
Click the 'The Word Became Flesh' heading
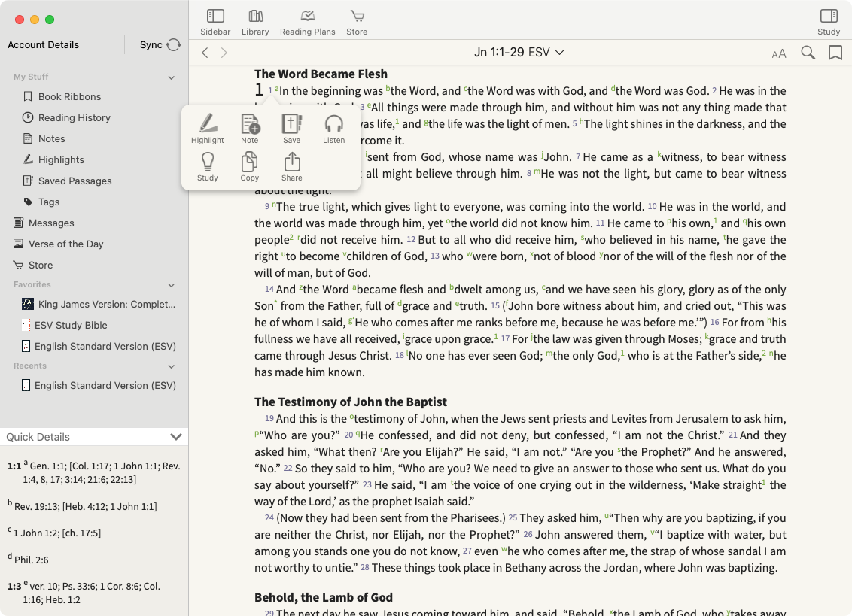coord(321,74)
